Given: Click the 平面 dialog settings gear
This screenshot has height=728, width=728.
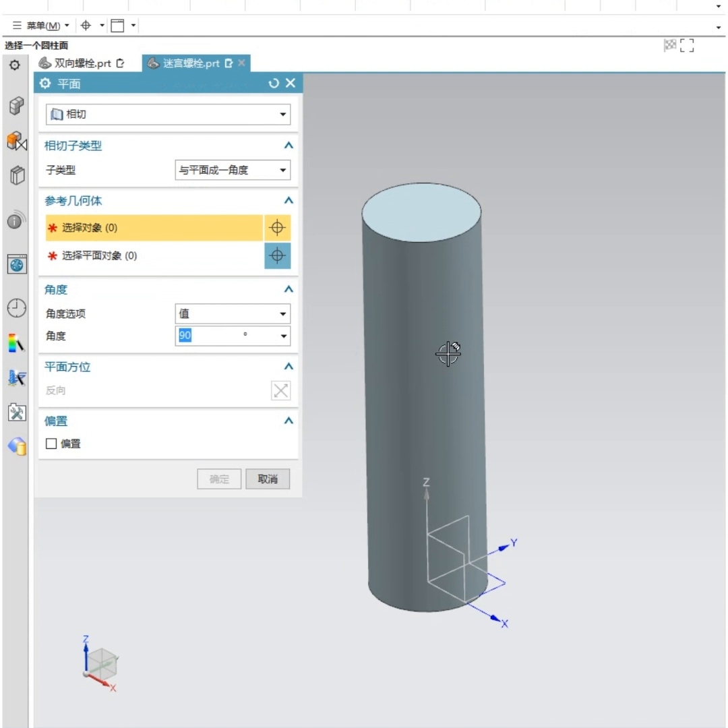Looking at the screenshot, I should [x=45, y=84].
